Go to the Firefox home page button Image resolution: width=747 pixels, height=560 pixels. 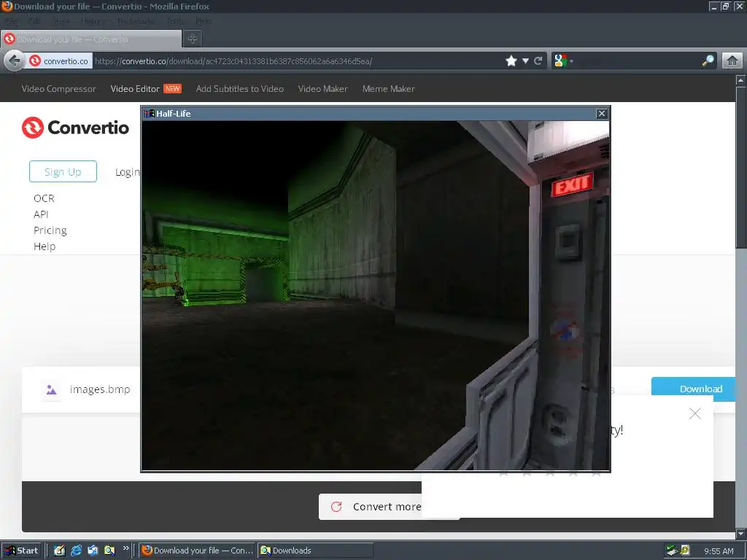coord(732,61)
